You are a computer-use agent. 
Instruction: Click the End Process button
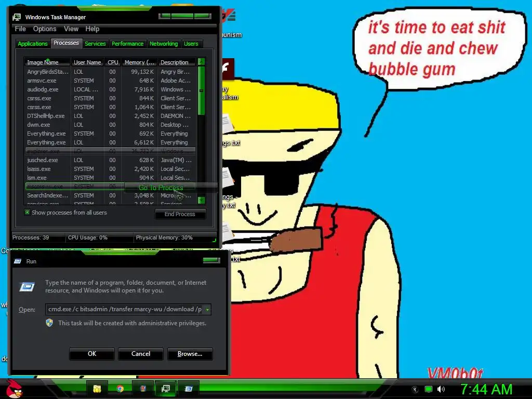180,214
